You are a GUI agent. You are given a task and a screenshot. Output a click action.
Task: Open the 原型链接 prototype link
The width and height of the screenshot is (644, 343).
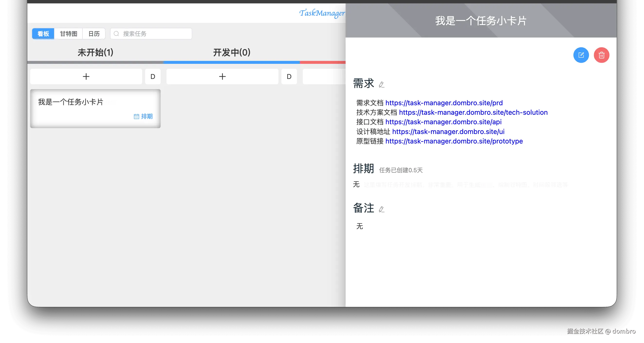coord(454,141)
